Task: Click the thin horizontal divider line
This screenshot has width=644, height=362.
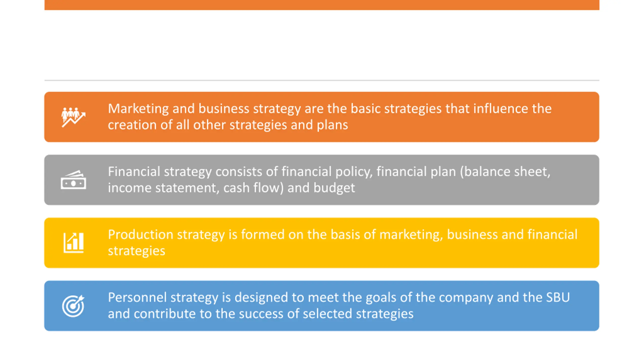Action: [x=322, y=80]
